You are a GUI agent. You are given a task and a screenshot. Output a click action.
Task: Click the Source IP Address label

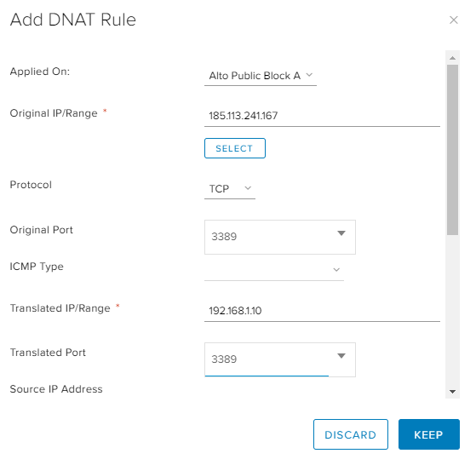[56, 389]
